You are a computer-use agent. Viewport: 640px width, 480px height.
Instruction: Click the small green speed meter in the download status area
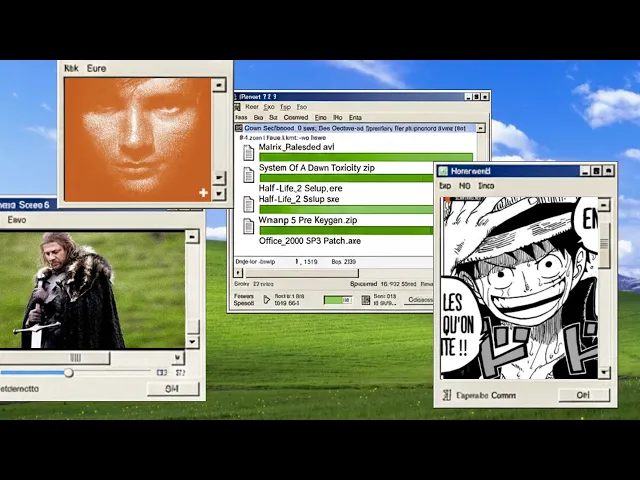tap(338, 300)
